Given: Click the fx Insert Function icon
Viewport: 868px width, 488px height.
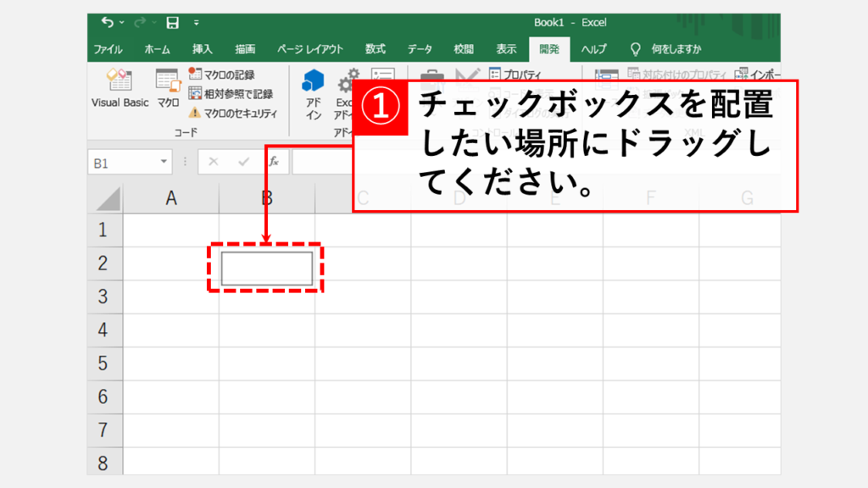Looking at the screenshot, I should (274, 162).
